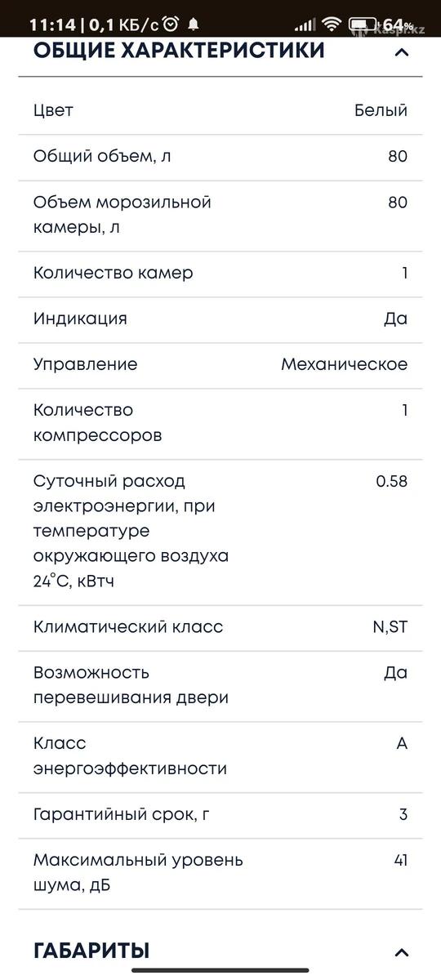Select the Общий объем row
Screen dimensions: 441x980
tap(220, 157)
